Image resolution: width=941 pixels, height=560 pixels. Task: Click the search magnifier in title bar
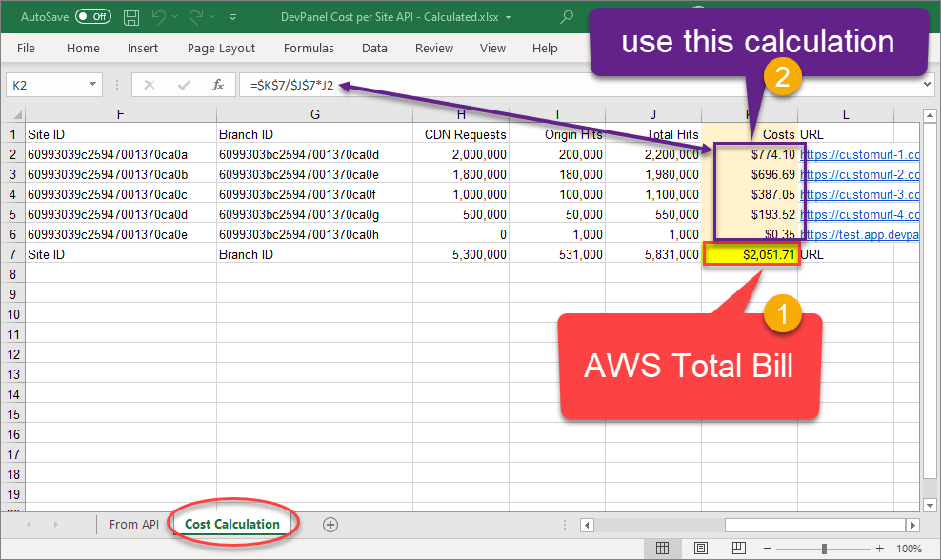[x=568, y=17]
